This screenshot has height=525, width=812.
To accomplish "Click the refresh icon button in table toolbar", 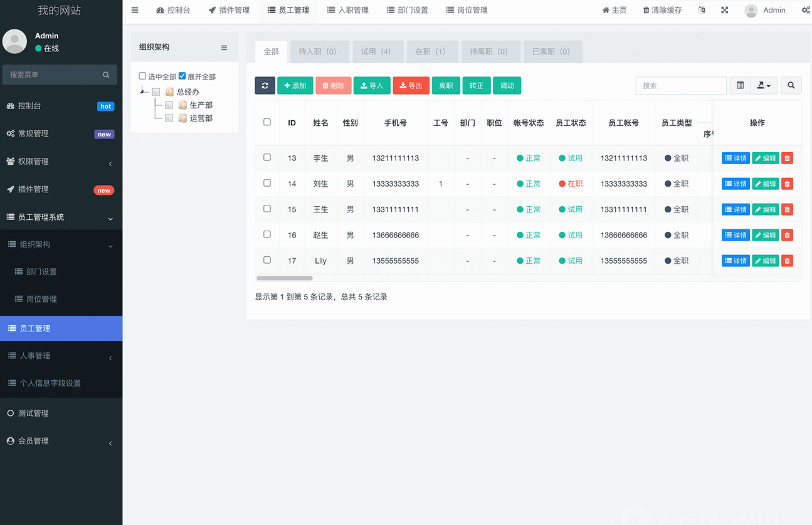I will point(265,86).
